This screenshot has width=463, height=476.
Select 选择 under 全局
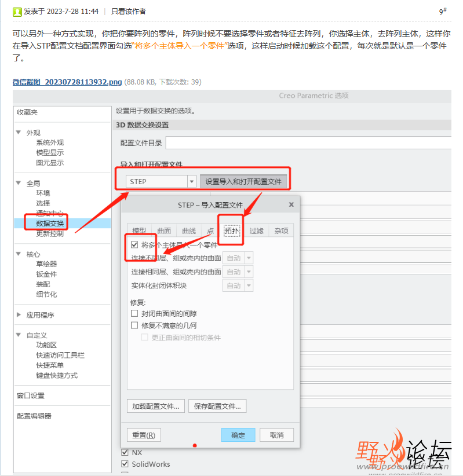pyautogui.click(x=43, y=203)
